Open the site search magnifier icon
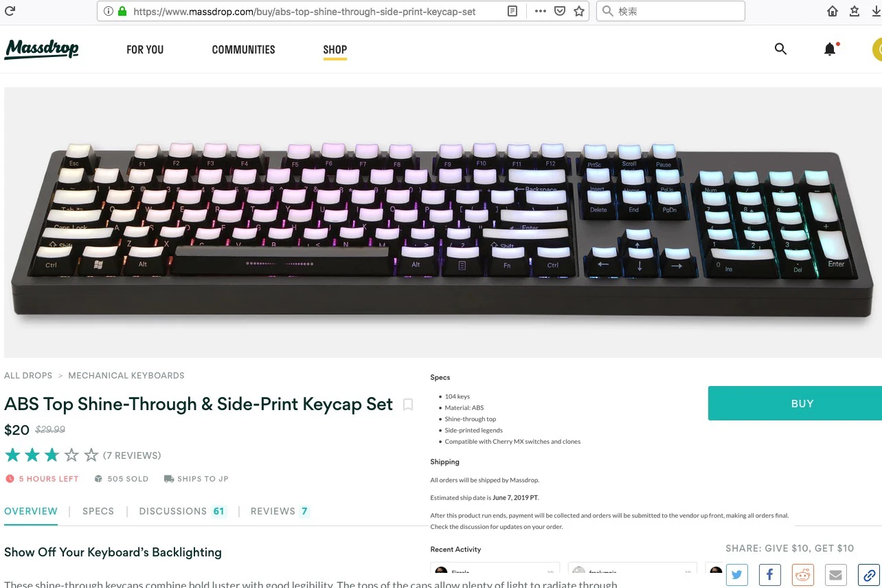The image size is (882, 588). click(780, 49)
